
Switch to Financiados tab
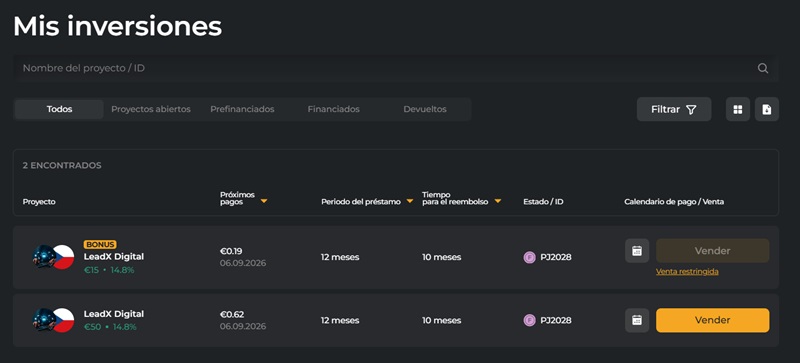[334, 109]
